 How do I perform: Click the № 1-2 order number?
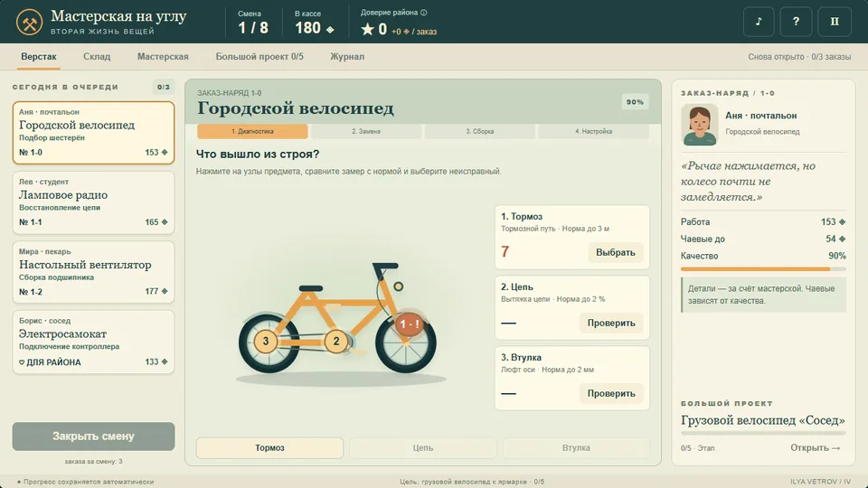tap(31, 292)
